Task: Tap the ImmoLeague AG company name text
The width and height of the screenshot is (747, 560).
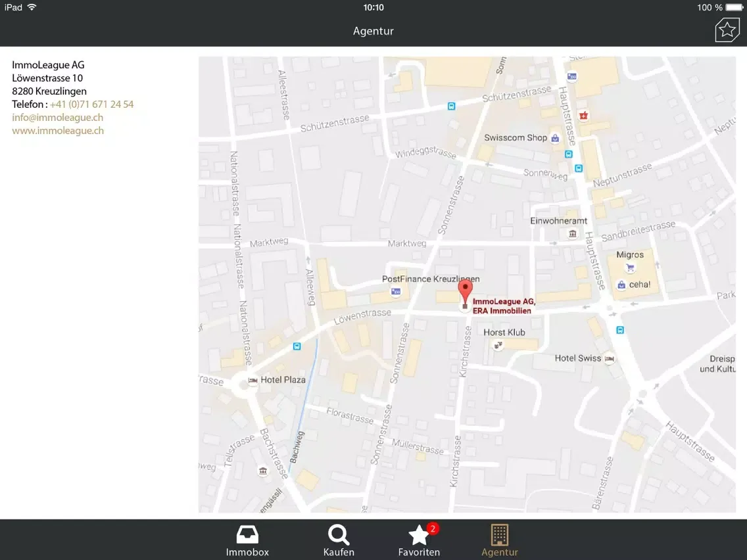Action: pyautogui.click(x=48, y=65)
